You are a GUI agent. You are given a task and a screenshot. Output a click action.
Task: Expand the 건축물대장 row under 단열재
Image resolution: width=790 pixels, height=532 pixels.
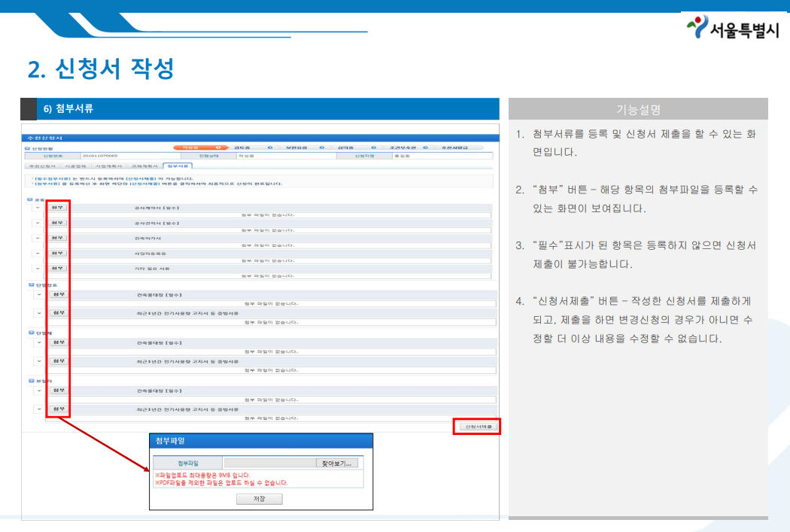pyautogui.click(x=38, y=343)
